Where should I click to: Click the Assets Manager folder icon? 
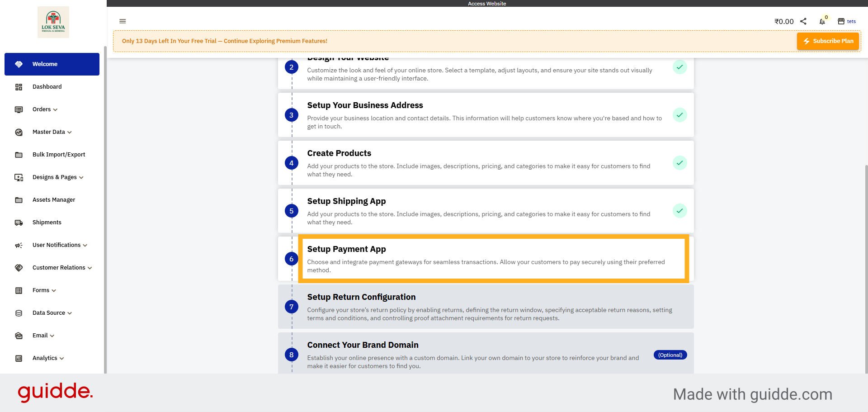point(19,200)
